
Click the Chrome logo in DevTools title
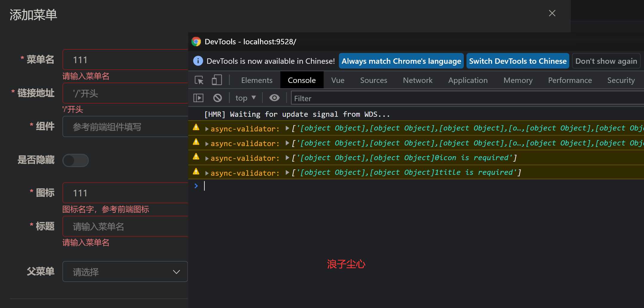tap(196, 42)
